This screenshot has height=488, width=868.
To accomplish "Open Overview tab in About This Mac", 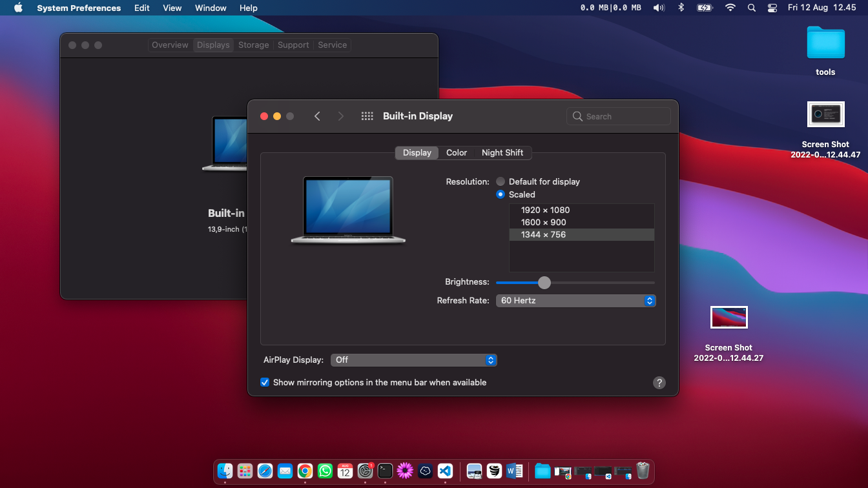I will [x=170, y=45].
